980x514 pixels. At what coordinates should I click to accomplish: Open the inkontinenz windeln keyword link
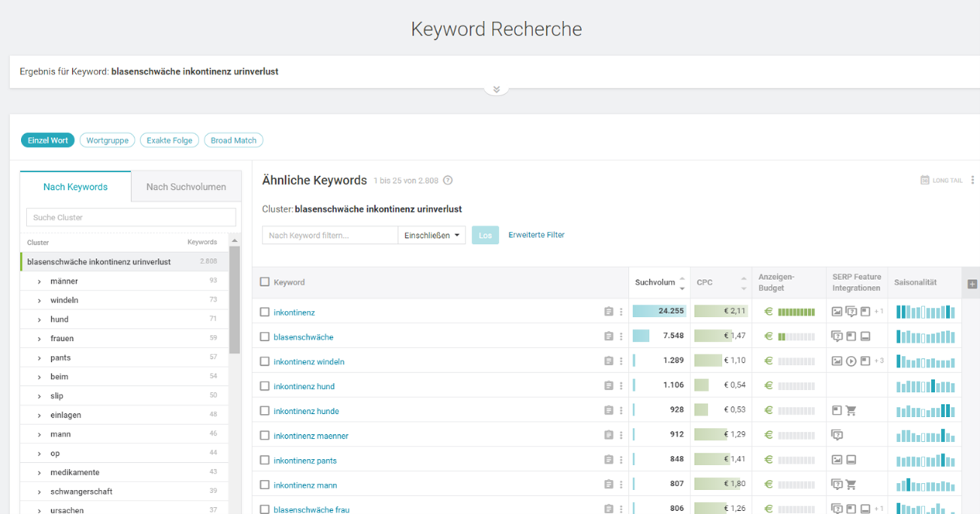(309, 362)
